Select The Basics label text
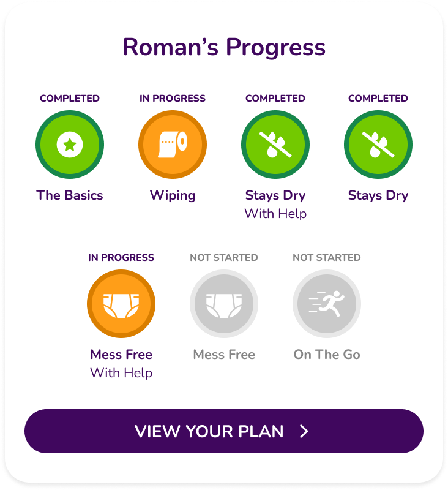448x490 pixels. [70, 195]
